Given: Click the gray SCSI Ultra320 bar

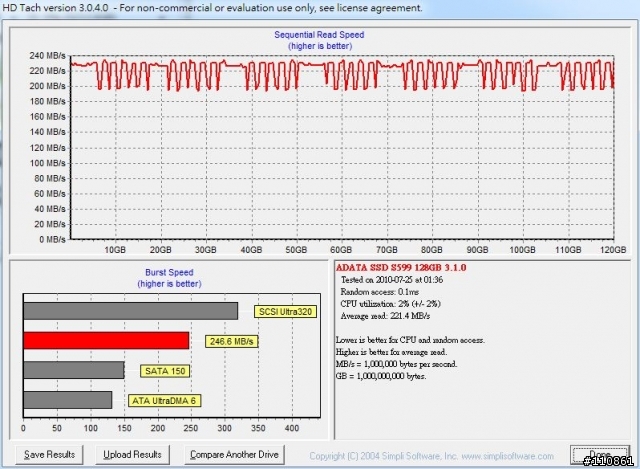Looking at the screenshot, I should 131,311.
